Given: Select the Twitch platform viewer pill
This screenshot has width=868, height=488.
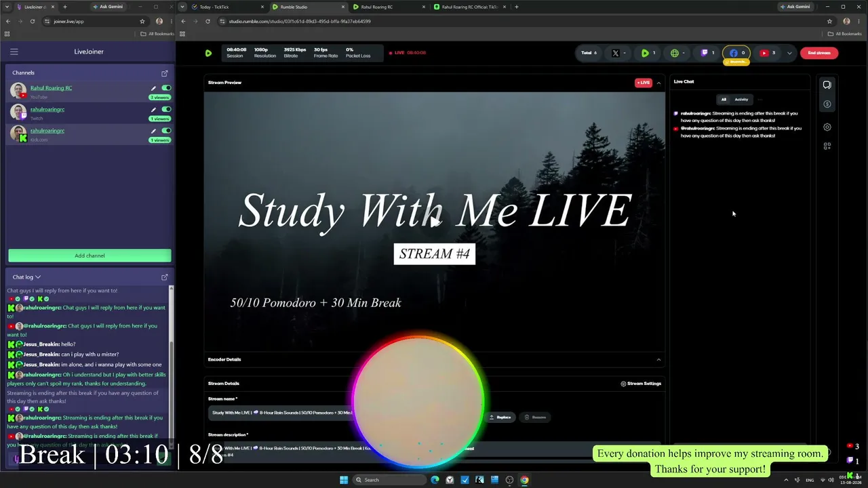Looking at the screenshot, I should [x=707, y=53].
